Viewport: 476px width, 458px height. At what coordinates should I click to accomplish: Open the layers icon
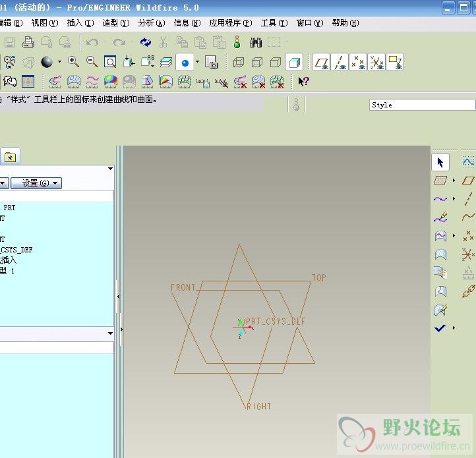(166, 62)
